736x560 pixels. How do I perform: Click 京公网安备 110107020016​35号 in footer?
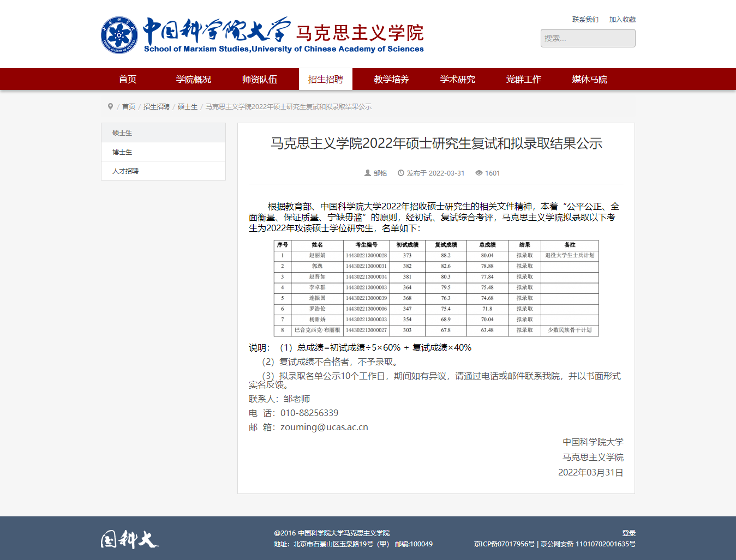pyautogui.click(x=588, y=544)
